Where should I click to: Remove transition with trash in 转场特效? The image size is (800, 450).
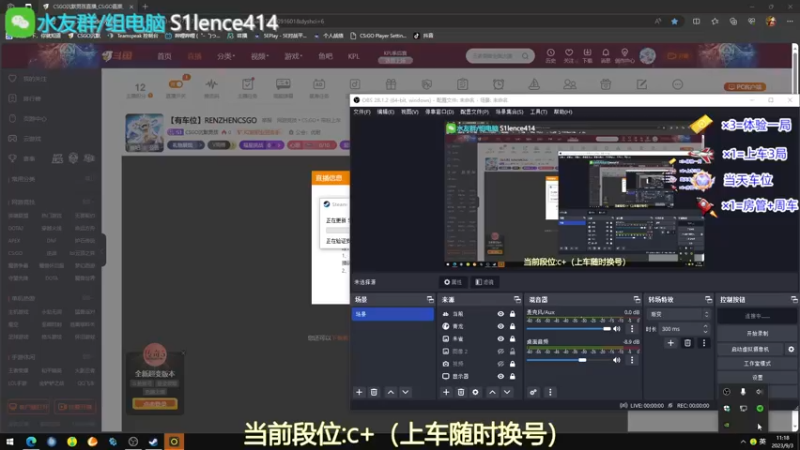pos(687,343)
